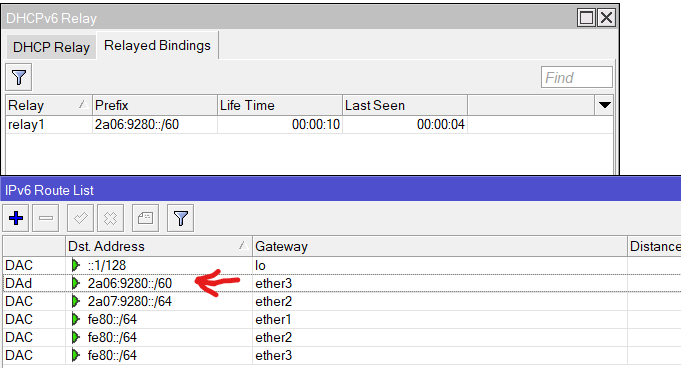Maximize the DHCPv6 Relay window
681x368 pixels.
pos(586,18)
